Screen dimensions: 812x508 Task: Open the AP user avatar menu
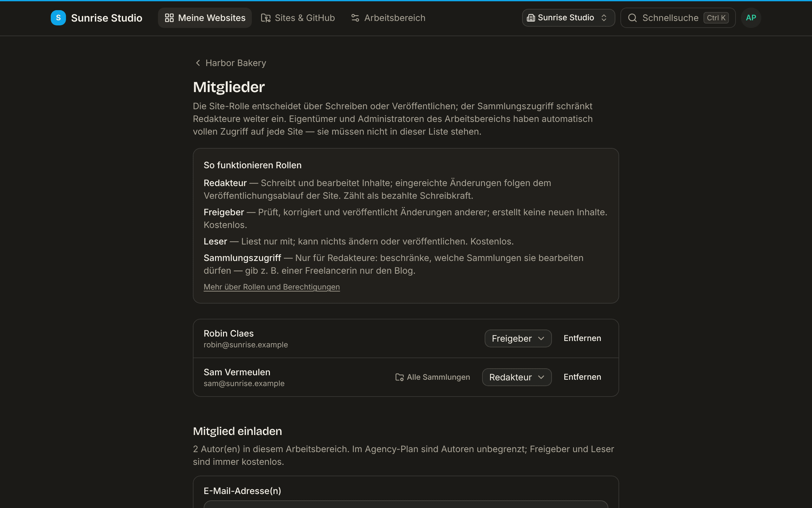point(751,18)
